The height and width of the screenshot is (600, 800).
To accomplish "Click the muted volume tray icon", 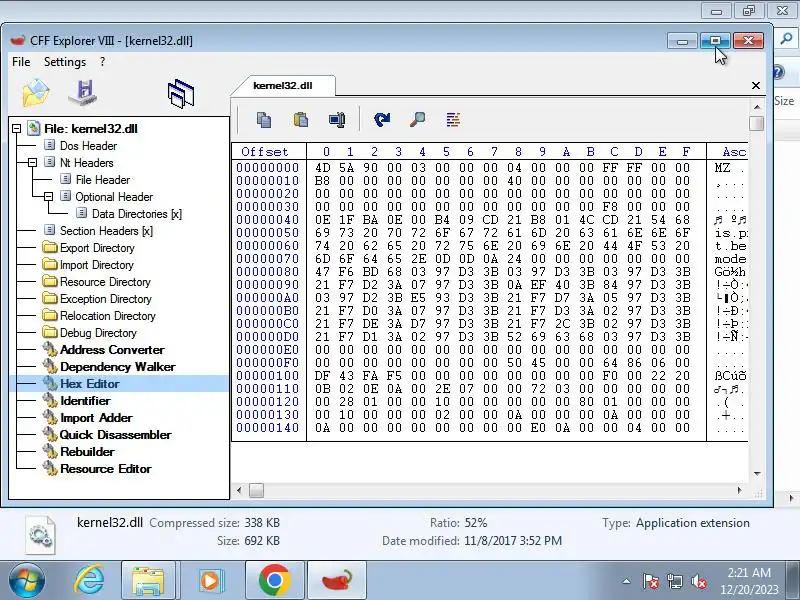I will pyautogui.click(x=698, y=581).
